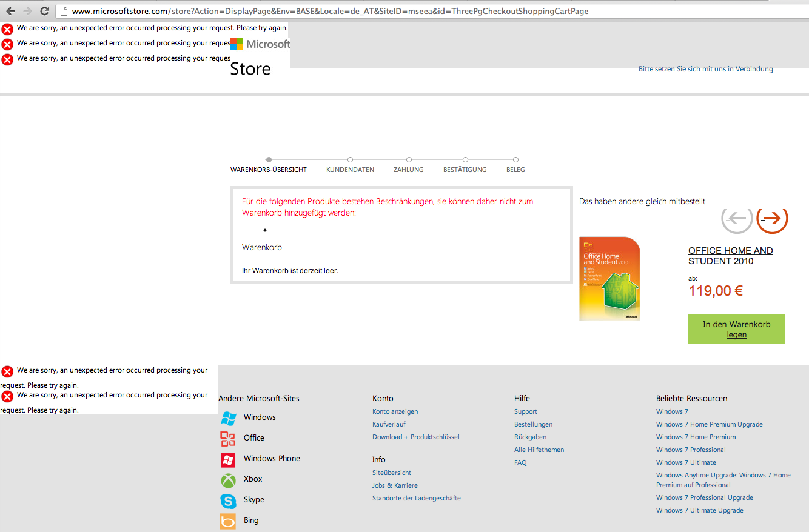Click the browser forward arrow

coord(27,11)
